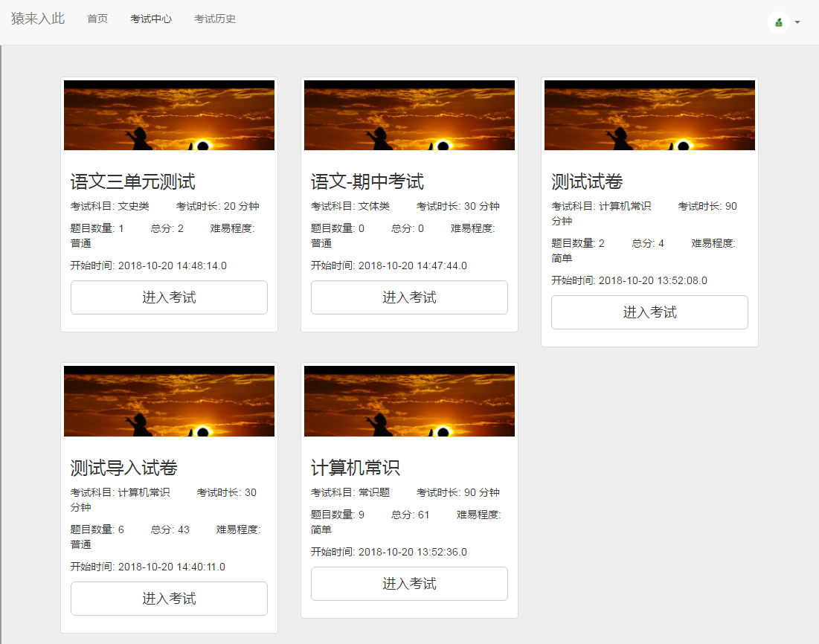The width and height of the screenshot is (819, 644).
Task: Open the 首页 navigation menu
Action: coord(97,19)
